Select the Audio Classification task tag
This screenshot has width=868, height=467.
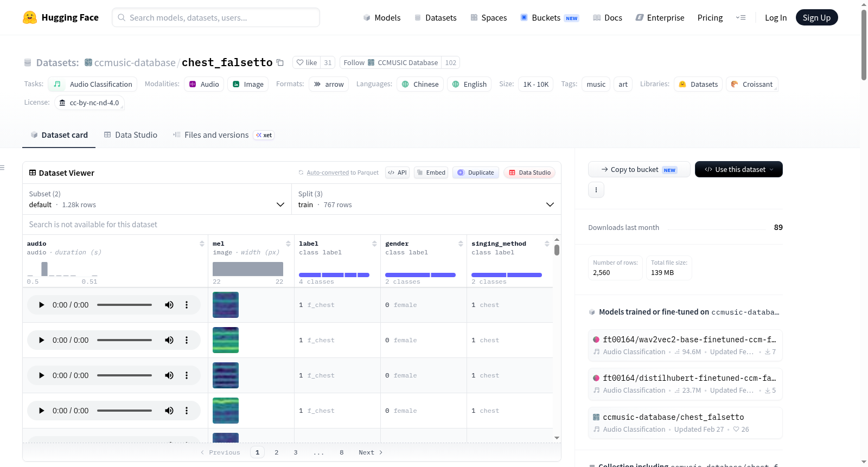tap(93, 84)
